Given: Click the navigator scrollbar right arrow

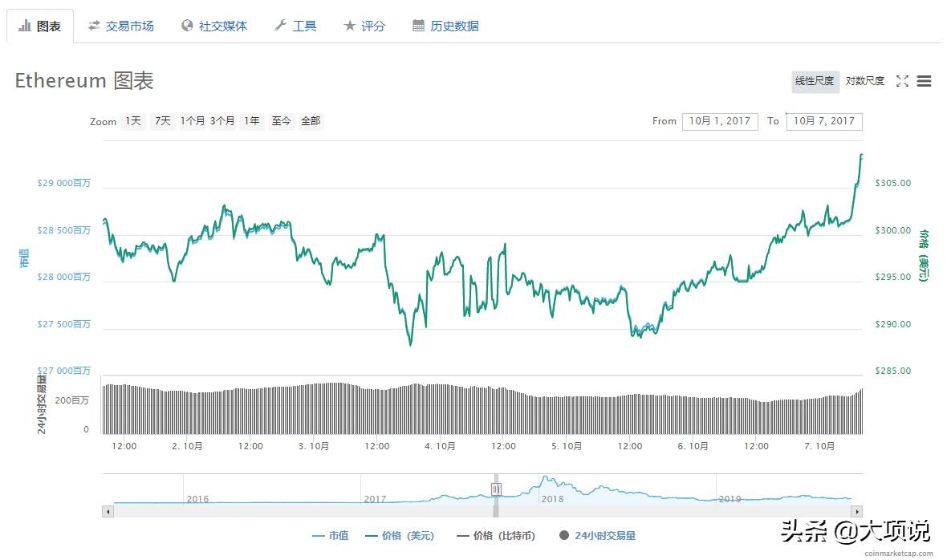Looking at the screenshot, I should (856, 511).
